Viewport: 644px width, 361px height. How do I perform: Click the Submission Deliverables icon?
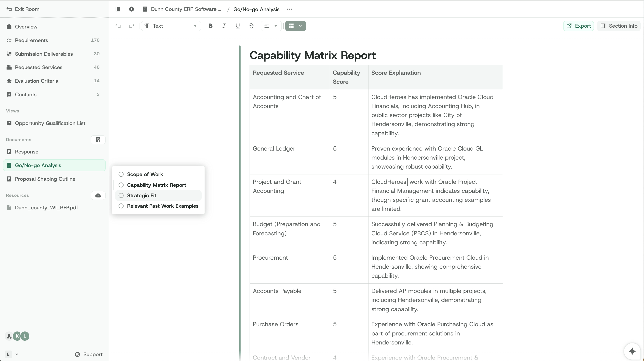[9, 54]
